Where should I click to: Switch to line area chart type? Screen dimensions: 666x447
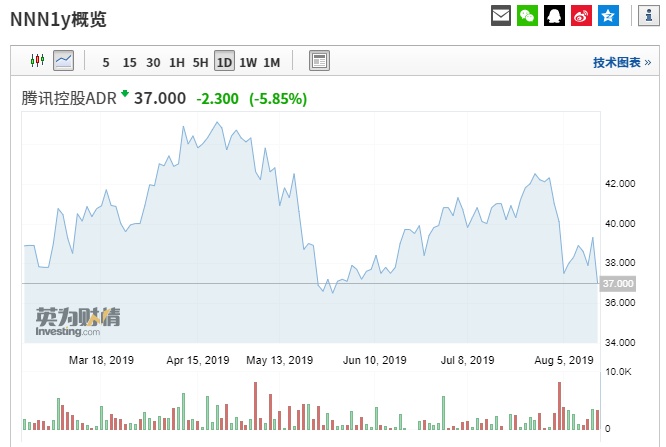63,61
